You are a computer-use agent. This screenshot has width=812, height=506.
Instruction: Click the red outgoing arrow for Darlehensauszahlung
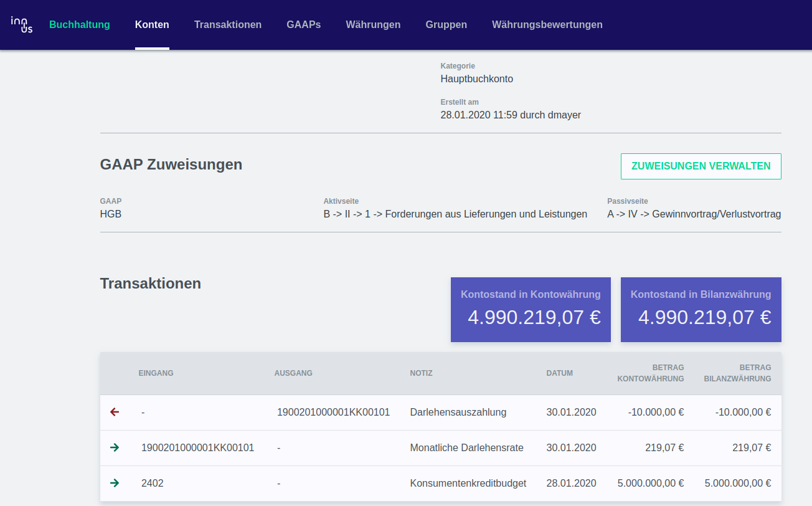pos(115,412)
